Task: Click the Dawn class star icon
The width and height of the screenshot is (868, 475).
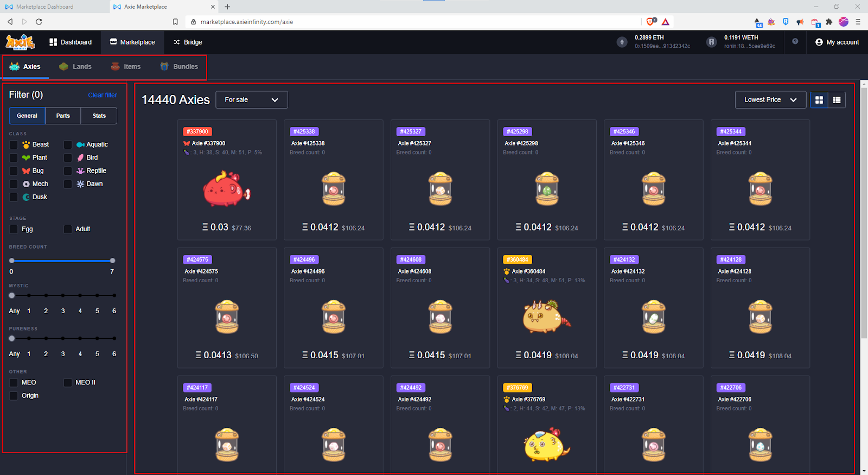Action: tap(80, 184)
